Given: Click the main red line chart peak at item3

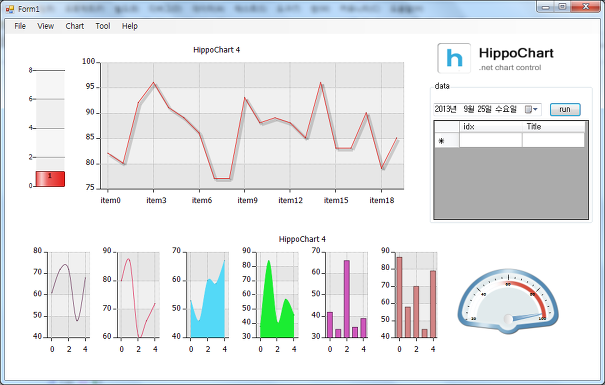Looking at the screenshot, I should [154, 83].
